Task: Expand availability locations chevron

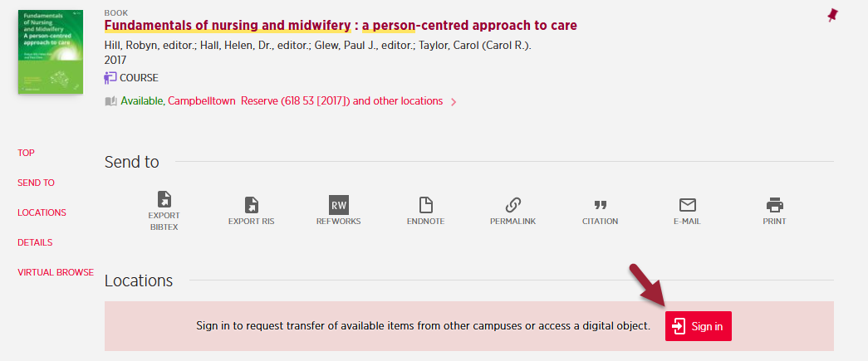Action: click(454, 102)
